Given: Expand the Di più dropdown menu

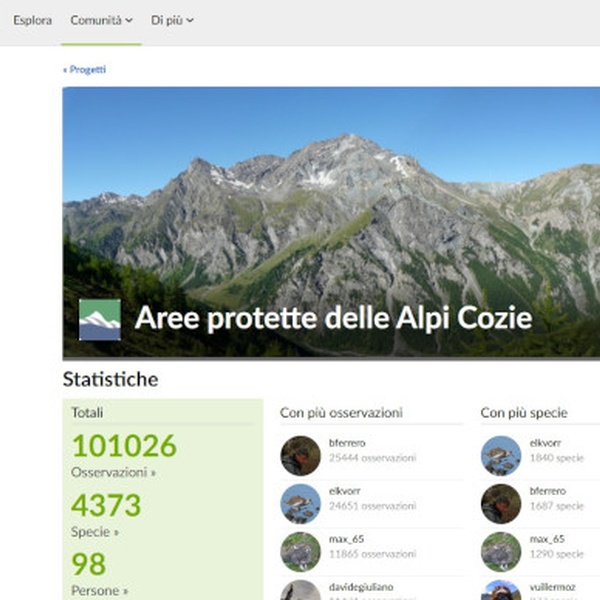Looking at the screenshot, I should (172, 20).
